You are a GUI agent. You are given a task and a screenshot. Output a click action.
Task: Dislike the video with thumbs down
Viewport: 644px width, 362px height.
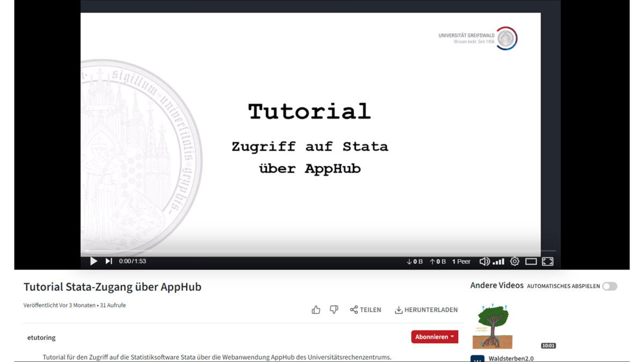point(334,310)
